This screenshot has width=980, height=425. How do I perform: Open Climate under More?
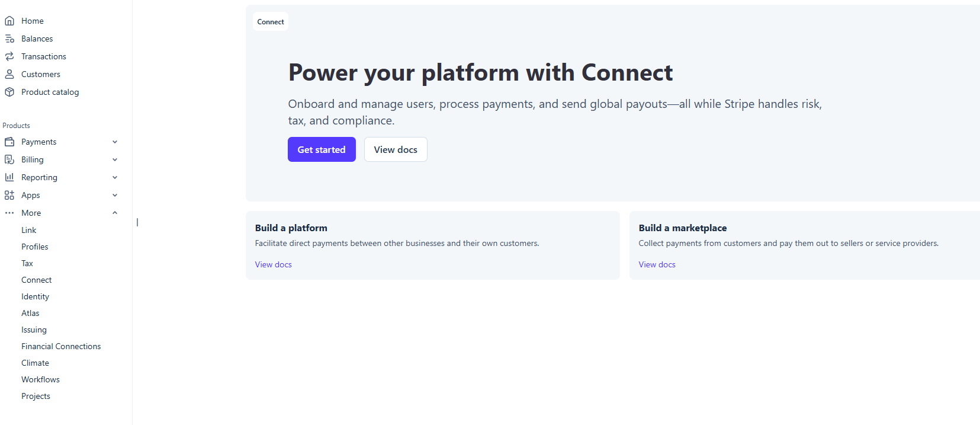[36, 363]
